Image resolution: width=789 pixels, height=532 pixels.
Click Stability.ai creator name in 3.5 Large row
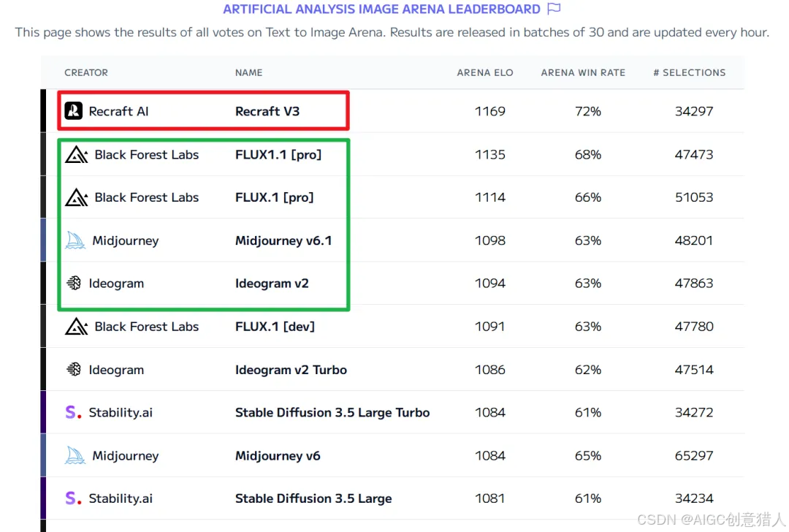[121, 498]
